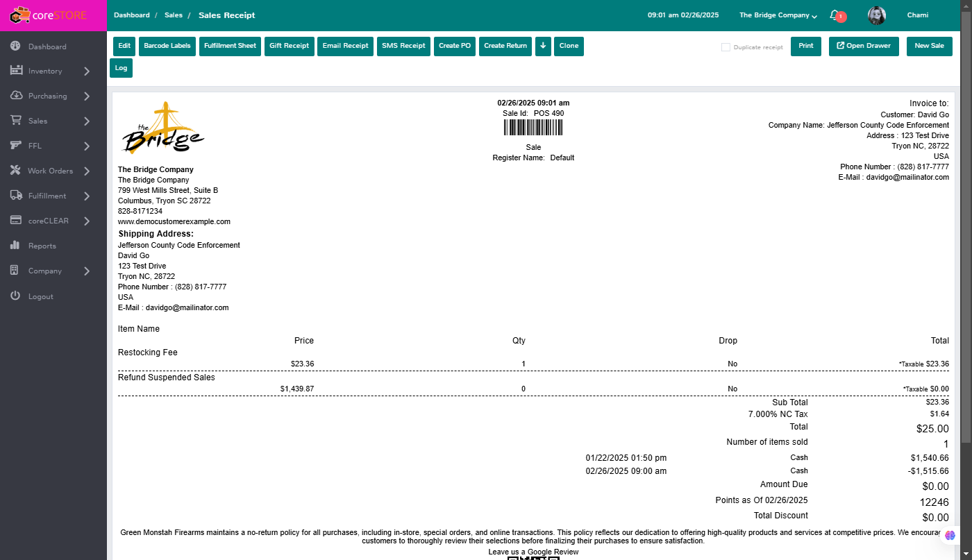Expand the Inventory menu chevron

click(87, 71)
